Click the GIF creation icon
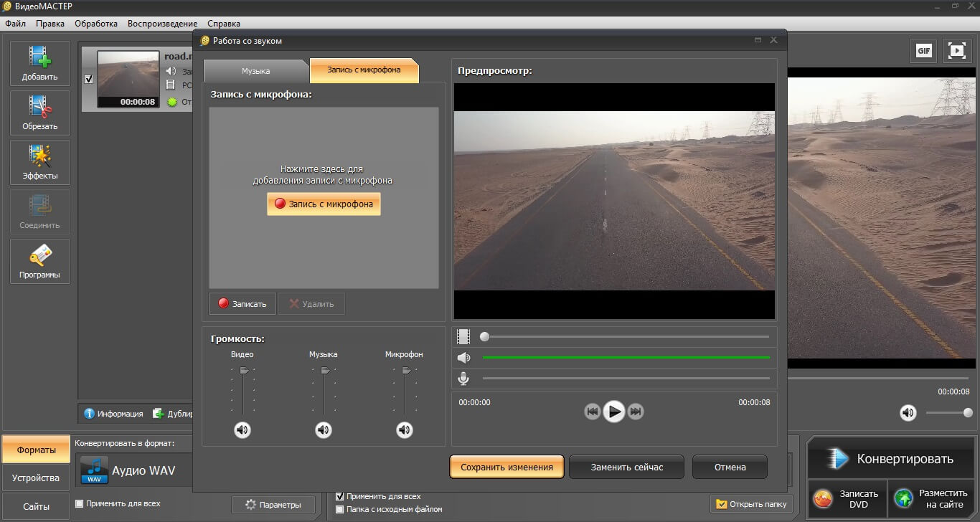Screen dimensions: 980x522 923,51
